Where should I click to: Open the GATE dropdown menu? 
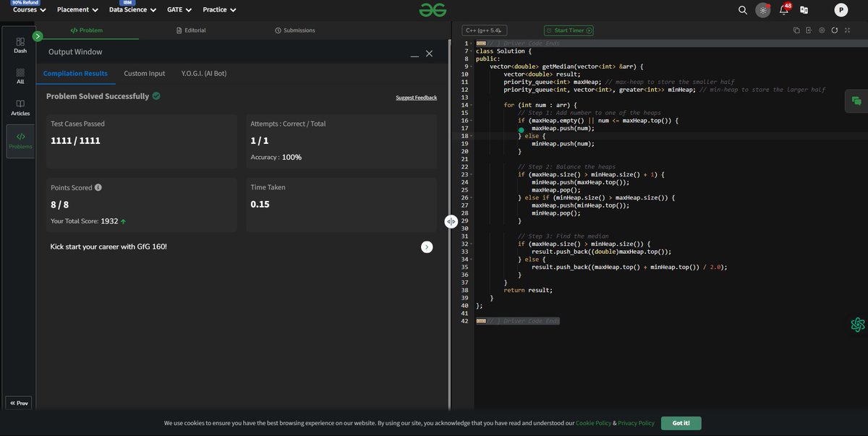179,10
